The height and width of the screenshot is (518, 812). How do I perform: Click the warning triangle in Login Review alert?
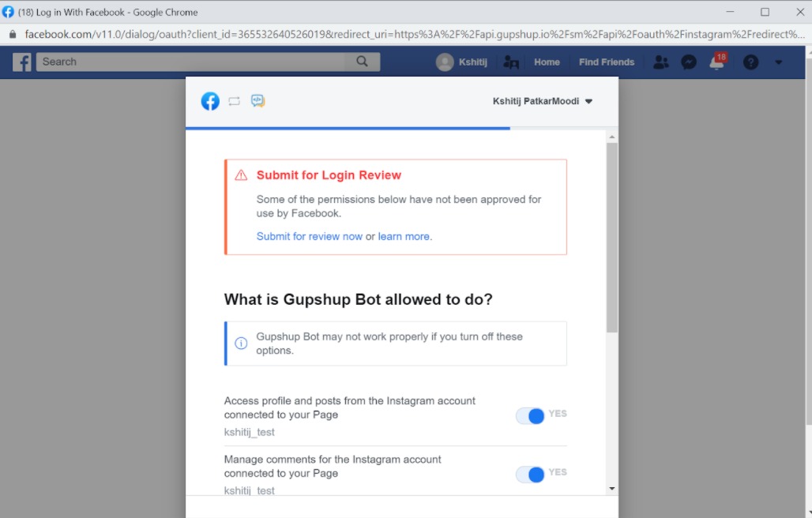(241, 175)
